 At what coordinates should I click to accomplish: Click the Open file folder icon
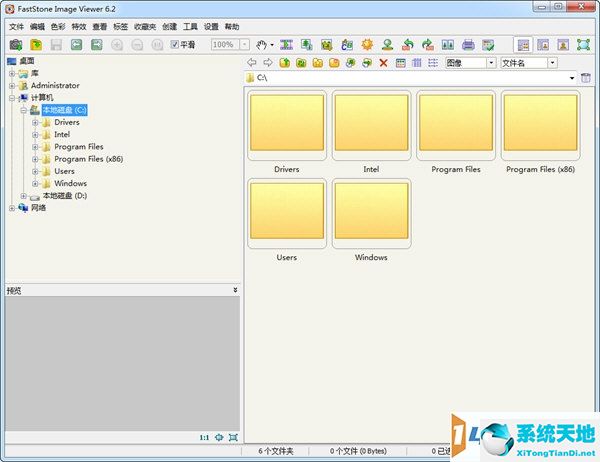[36, 45]
